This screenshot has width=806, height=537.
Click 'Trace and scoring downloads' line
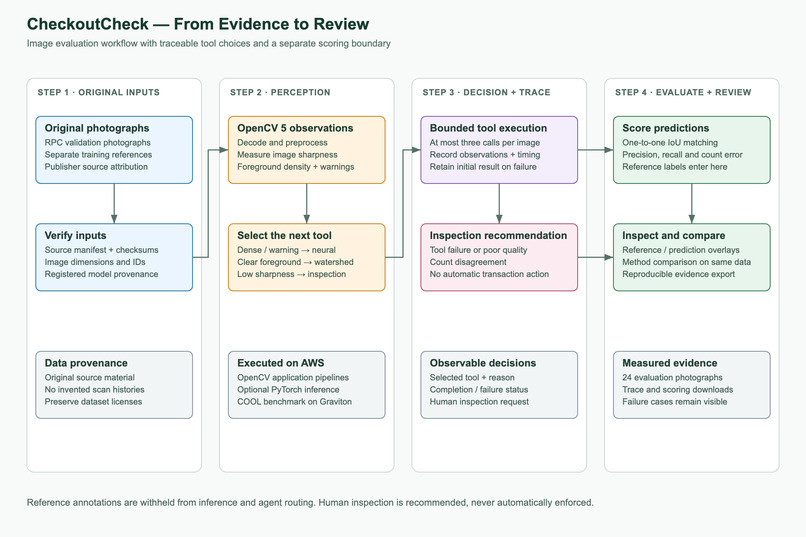[677, 390]
